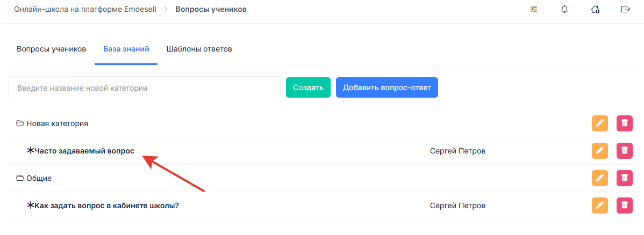This screenshot has width=644, height=235.
Task: Delete the Новая категория category
Action: pos(624,123)
